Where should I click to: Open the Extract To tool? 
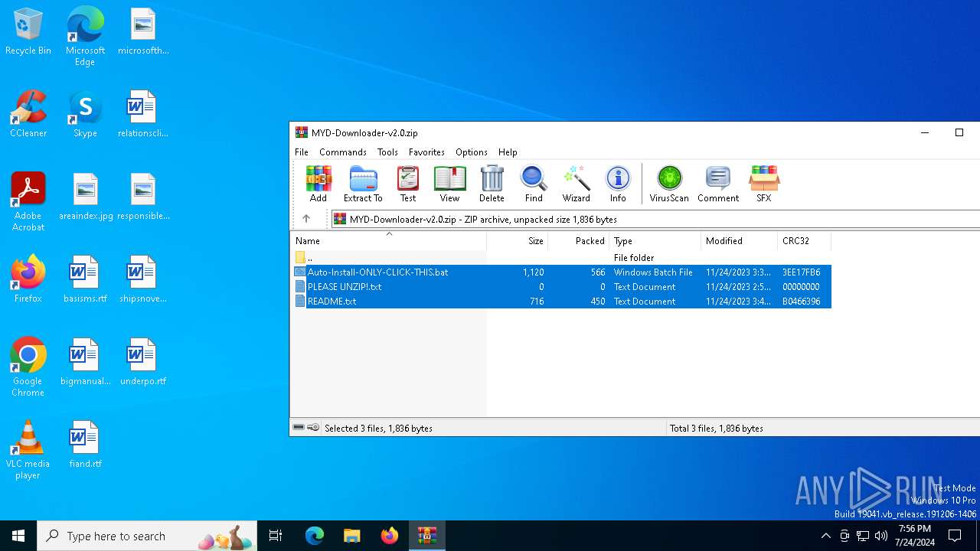coord(363,184)
